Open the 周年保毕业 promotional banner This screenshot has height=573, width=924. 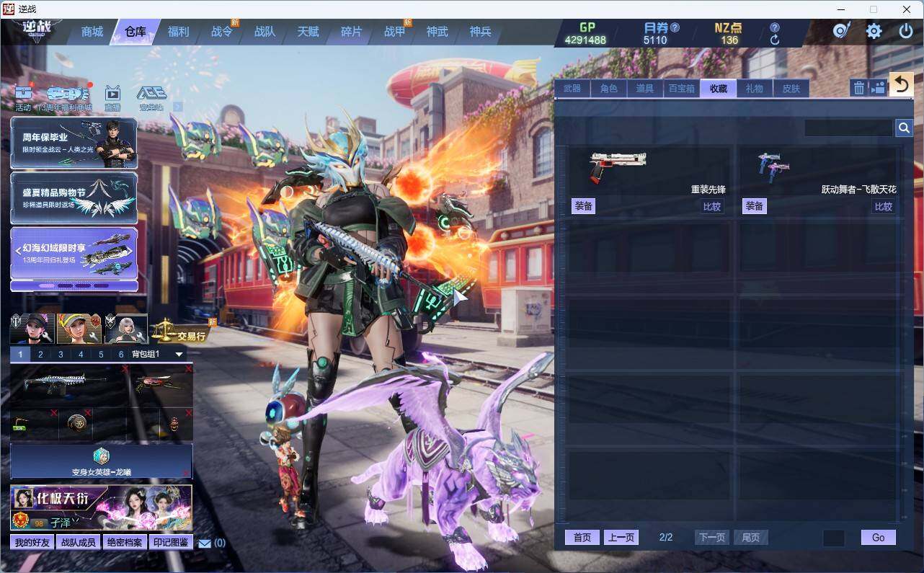click(x=74, y=143)
